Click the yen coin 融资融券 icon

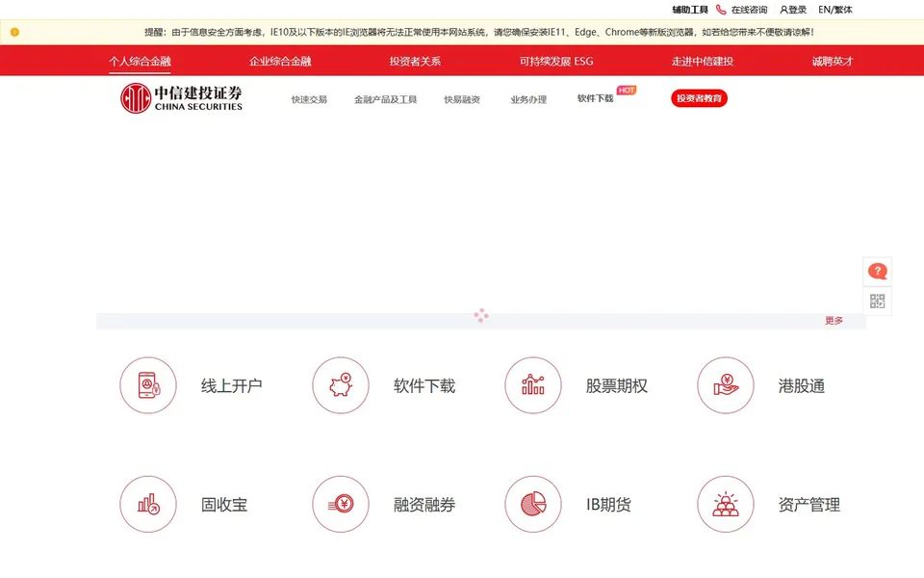pos(341,504)
